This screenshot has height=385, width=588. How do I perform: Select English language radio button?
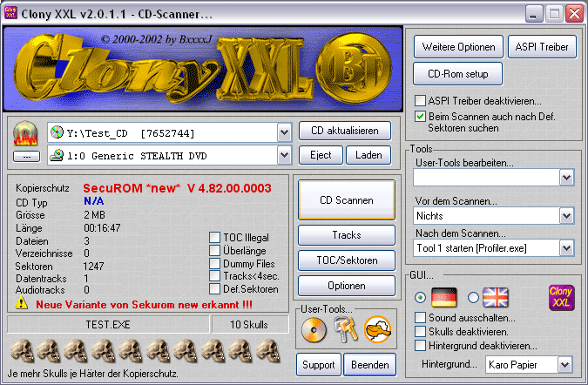(473, 298)
